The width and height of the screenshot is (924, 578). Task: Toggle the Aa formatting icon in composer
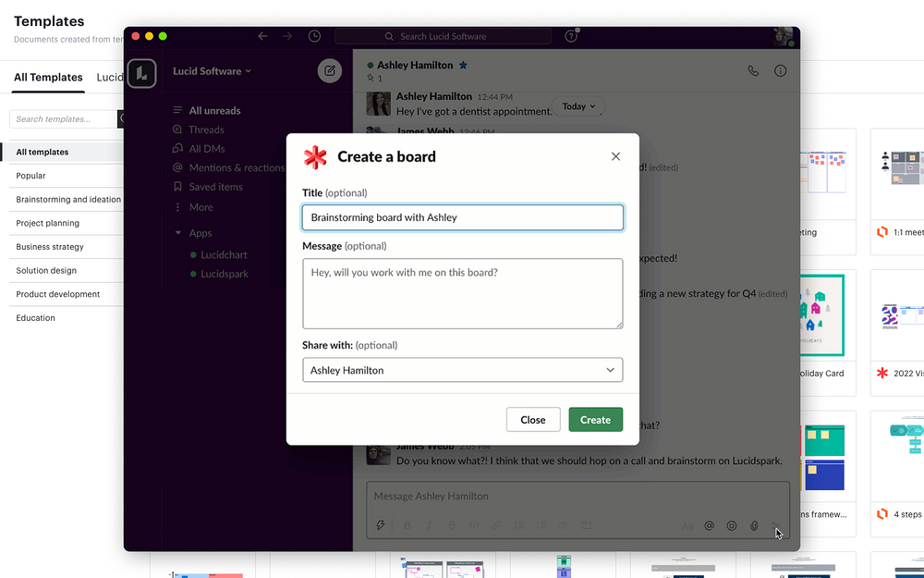[687, 525]
